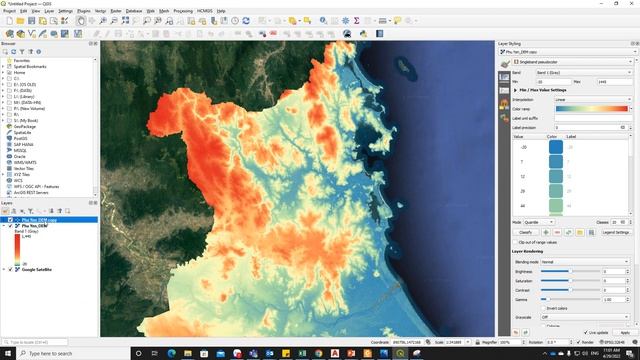
Task: Open the layer selector dropdown in Layer Styling
Action: pyautogui.click(x=567, y=52)
